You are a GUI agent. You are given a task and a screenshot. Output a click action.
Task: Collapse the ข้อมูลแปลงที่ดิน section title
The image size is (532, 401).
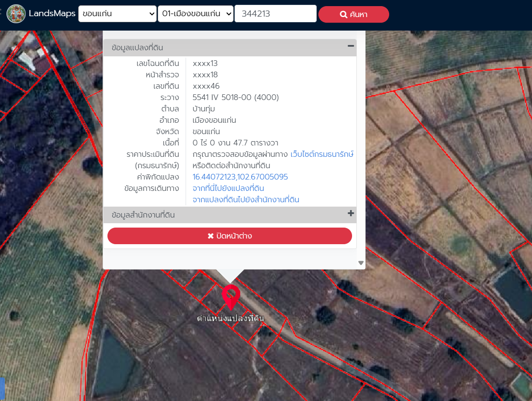pyautogui.click(x=138, y=48)
